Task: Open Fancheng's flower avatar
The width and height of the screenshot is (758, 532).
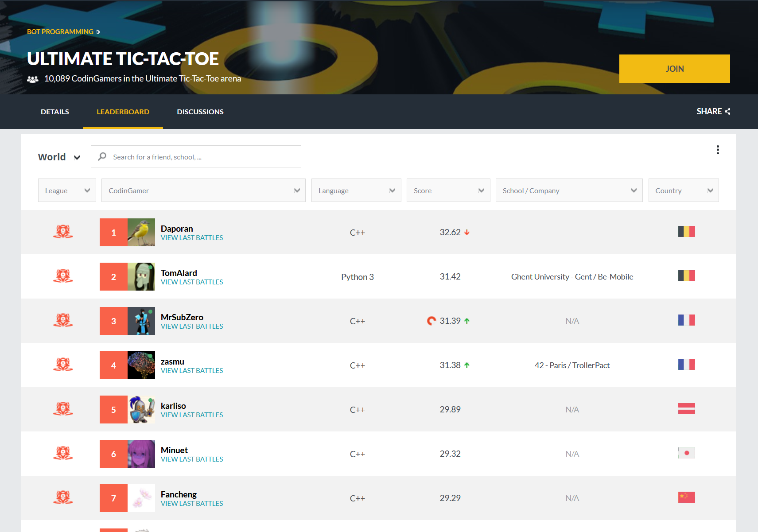Action: 141,498
